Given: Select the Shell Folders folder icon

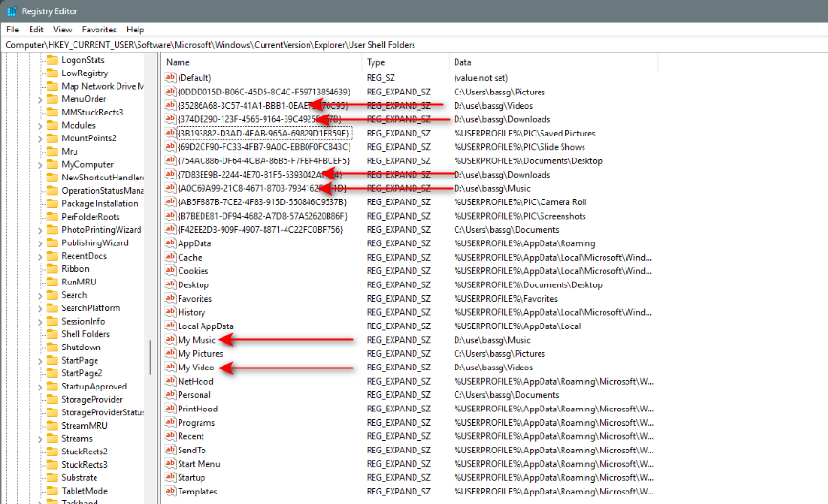Looking at the screenshot, I should (x=53, y=334).
